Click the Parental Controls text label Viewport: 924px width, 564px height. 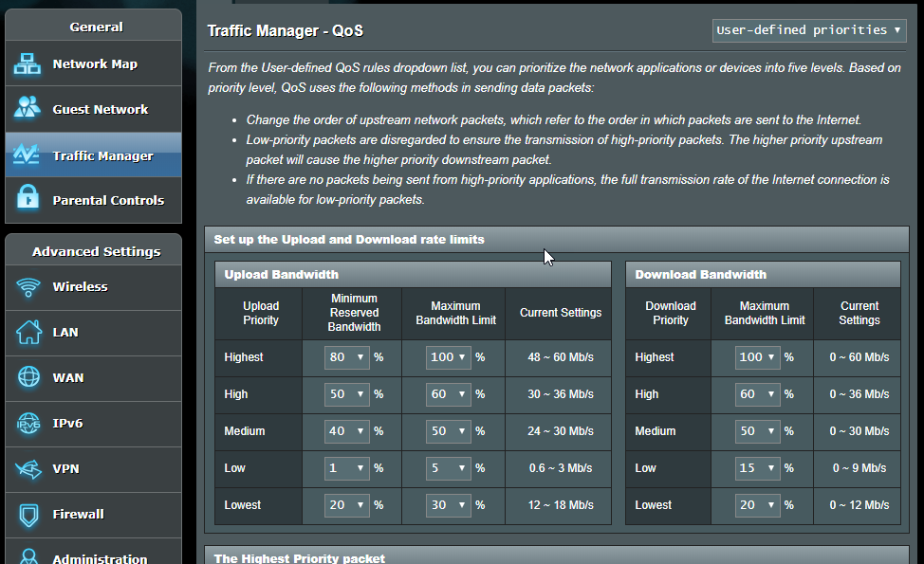(108, 201)
